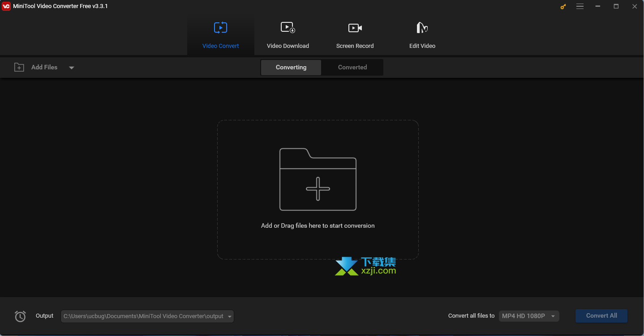Open the hamburger menu icon
The image size is (644, 336).
(x=580, y=7)
